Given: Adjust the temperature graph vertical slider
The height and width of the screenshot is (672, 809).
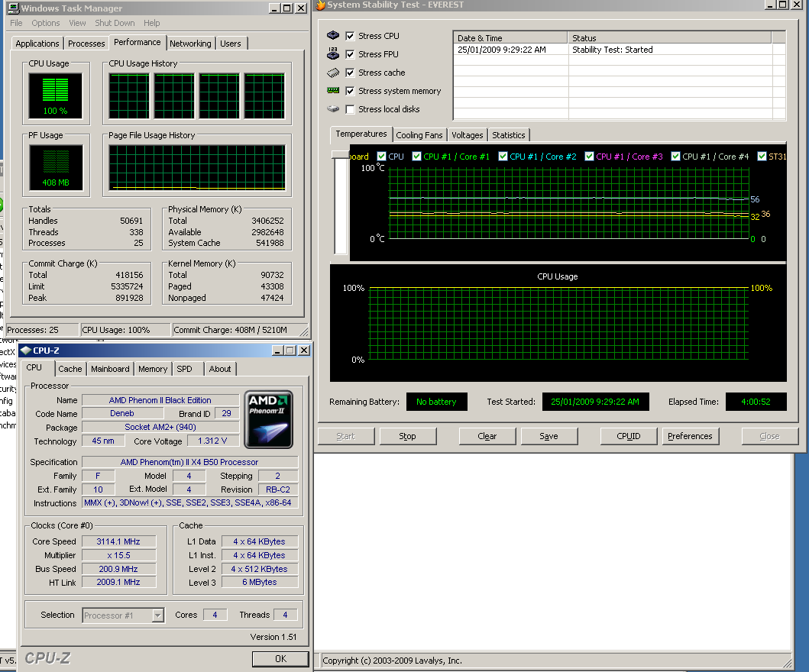Looking at the screenshot, I should [341, 155].
